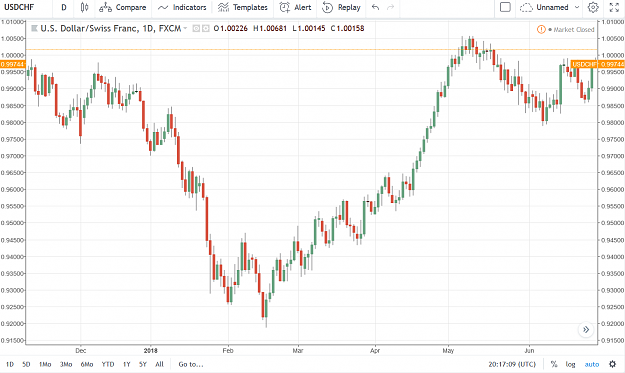Open the Indicators dialog

point(182,7)
